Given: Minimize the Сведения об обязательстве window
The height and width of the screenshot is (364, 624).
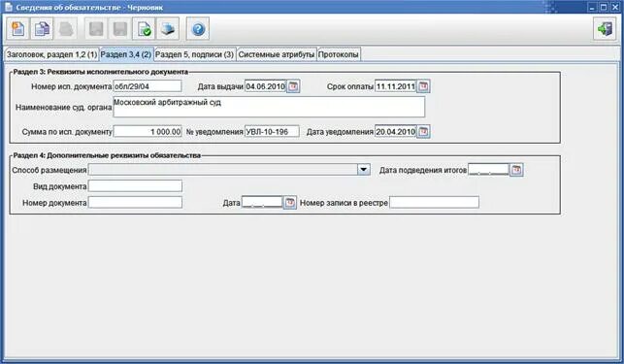Looking at the screenshot, I should click(592, 7).
